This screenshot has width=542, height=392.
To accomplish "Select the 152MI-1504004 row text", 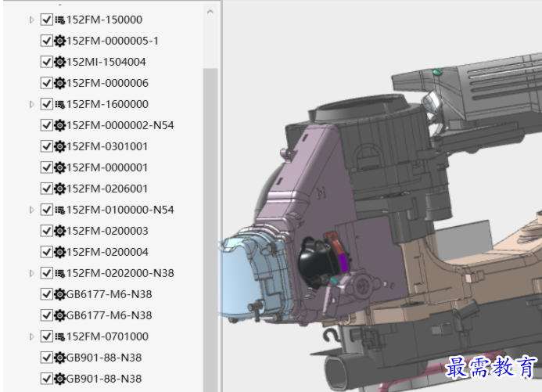I will point(106,63).
